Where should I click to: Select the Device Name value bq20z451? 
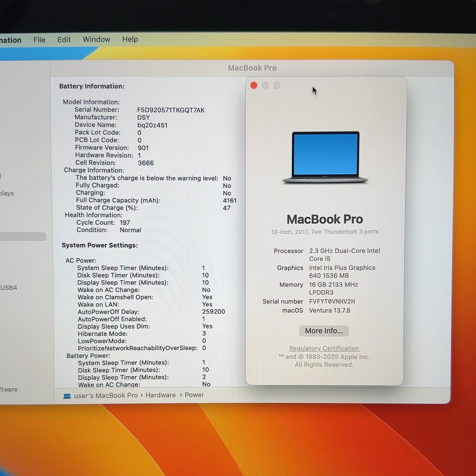tap(153, 125)
